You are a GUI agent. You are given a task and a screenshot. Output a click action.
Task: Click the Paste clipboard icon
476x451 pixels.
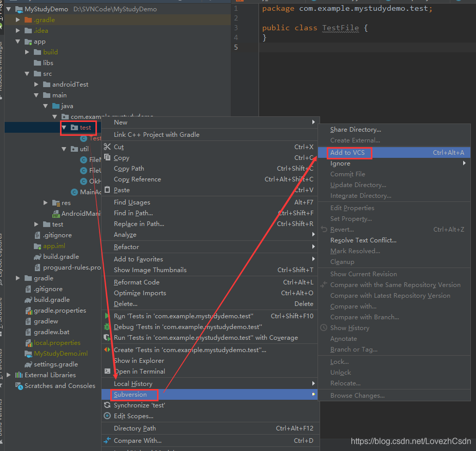pos(107,190)
